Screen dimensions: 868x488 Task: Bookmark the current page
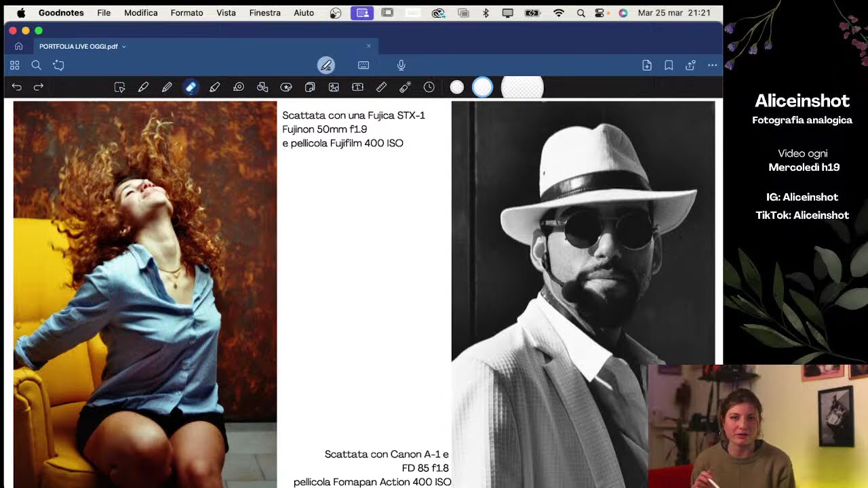pos(669,65)
